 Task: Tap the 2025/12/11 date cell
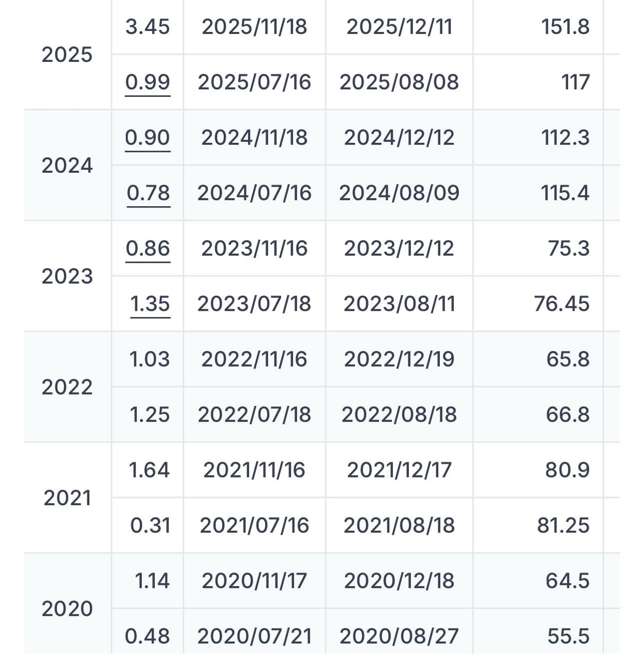[399, 27]
